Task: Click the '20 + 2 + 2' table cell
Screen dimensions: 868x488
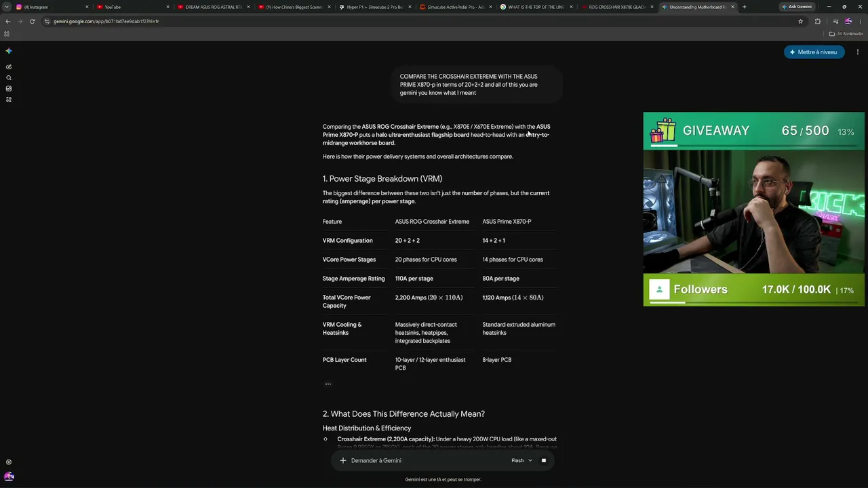Action: pyautogui.click(x=408, y=241)
